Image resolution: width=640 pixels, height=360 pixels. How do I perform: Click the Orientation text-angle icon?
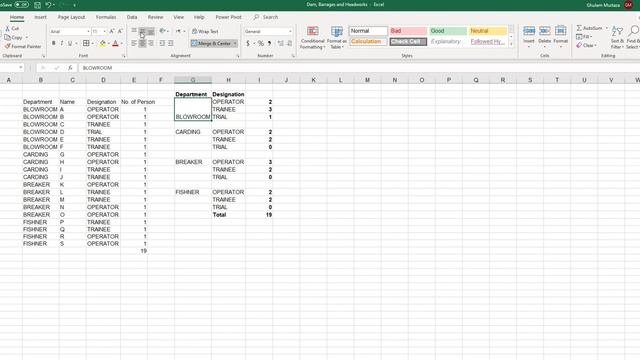[x=162, y=31]
